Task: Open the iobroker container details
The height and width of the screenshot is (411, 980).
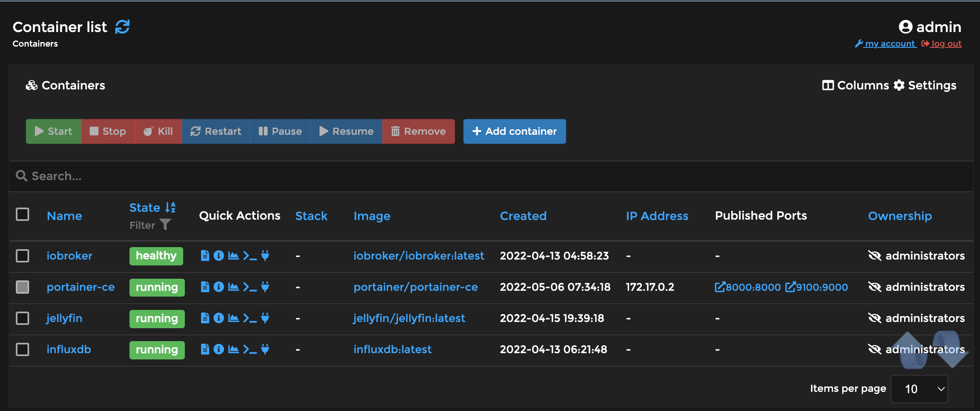Action: tap(70, 255)
